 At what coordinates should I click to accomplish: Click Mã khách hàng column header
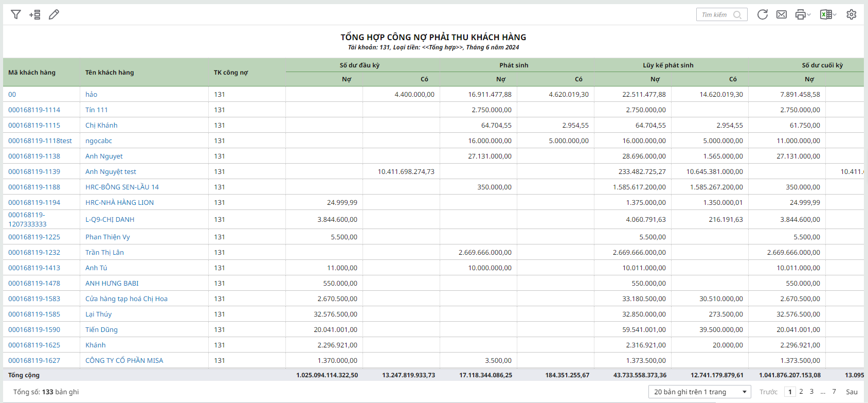[x=32, y=72]
